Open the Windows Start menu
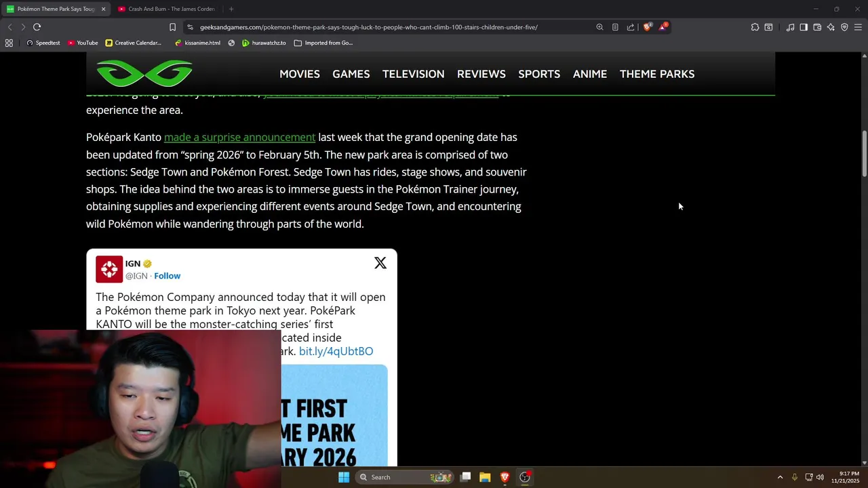The width and height of the screenshot is (868, 488). pyautogui.click(x=344, y=477)
